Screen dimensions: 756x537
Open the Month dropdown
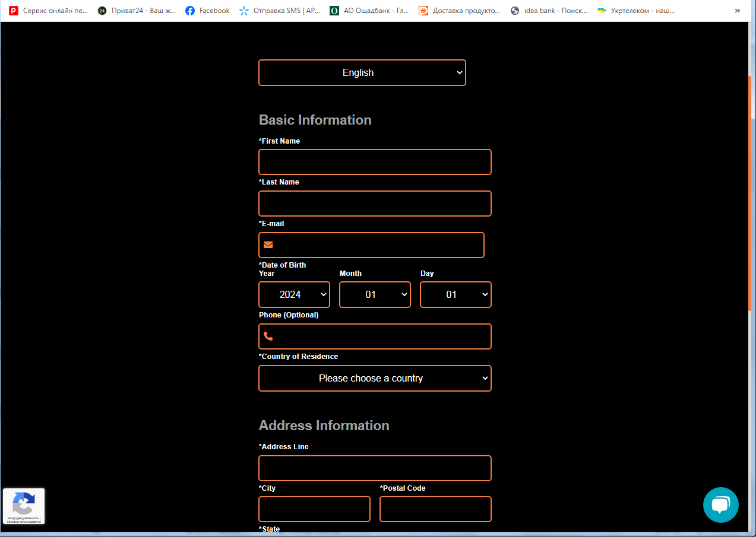click(x=375, y=294)
